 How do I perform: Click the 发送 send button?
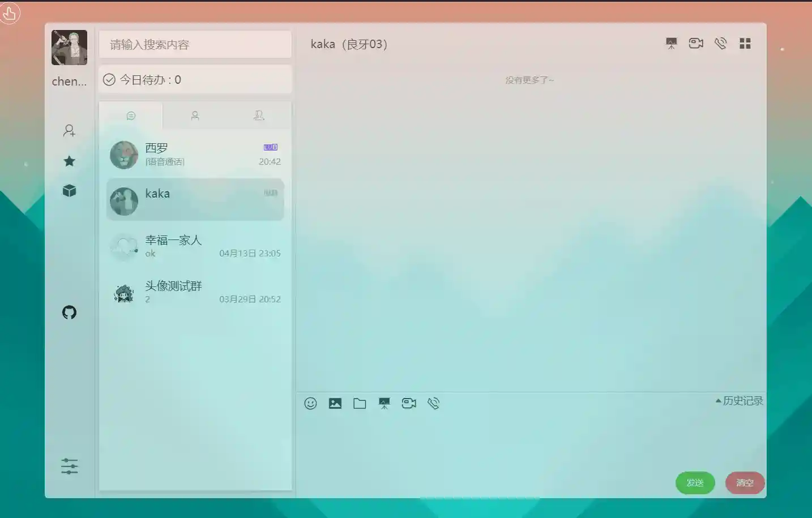(x=695, y=483)
